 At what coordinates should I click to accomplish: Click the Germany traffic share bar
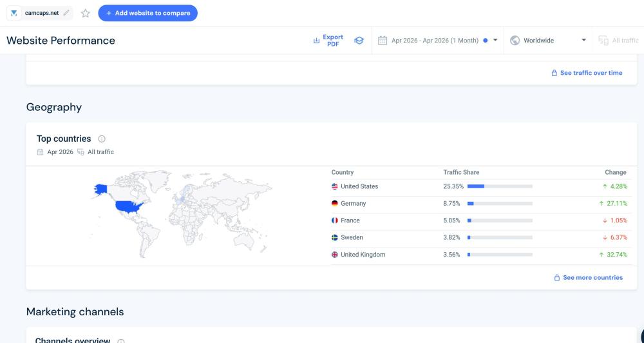coord(500,204)
